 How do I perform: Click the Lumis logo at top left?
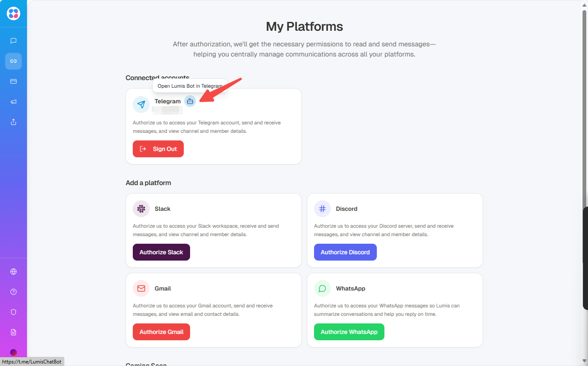click(x=13, y=13)
